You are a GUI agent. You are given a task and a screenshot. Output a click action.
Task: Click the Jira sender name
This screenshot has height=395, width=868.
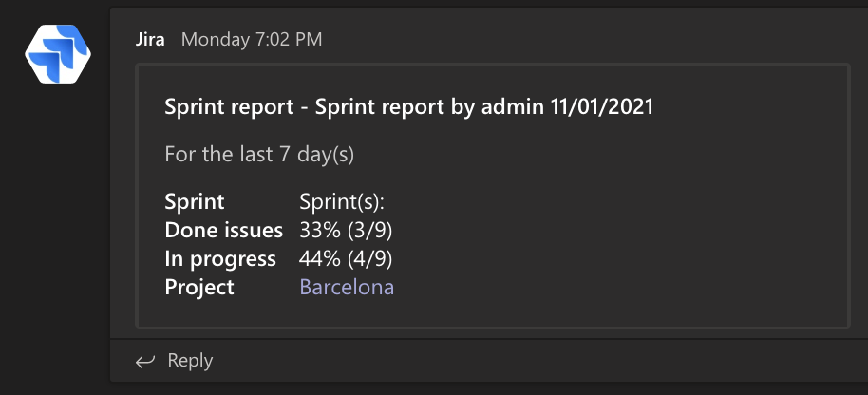click(x=150, y=40)
